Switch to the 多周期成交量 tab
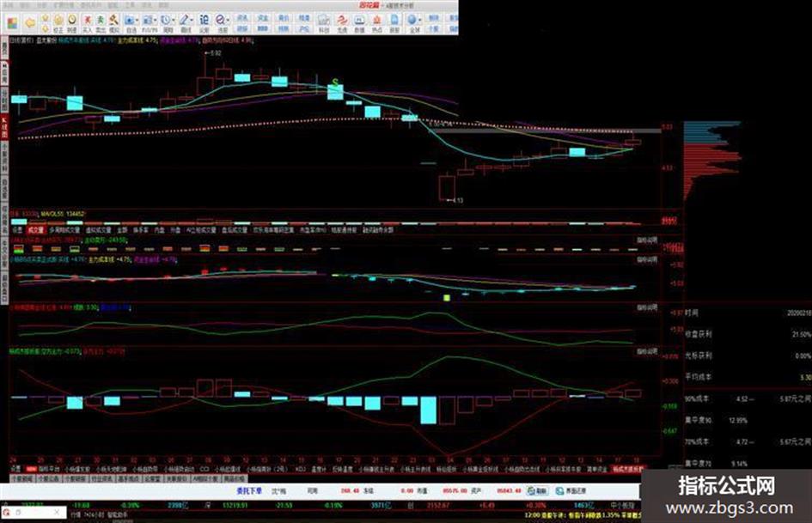 click(x=64, y=230)
